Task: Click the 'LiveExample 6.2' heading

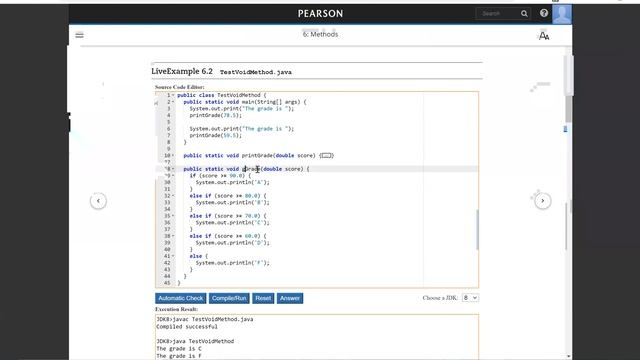Action: (x=182, y=71)
